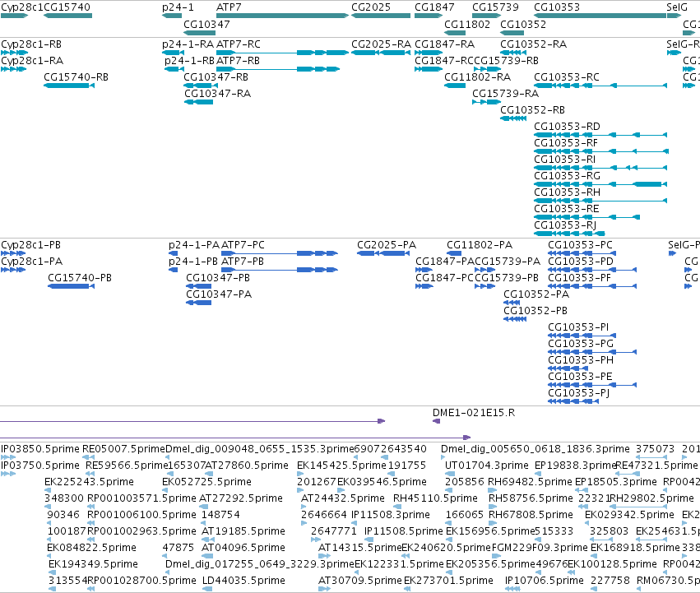700x593 pixels.
Task: Click the CG11802 gene label
Action: point(467,24)
